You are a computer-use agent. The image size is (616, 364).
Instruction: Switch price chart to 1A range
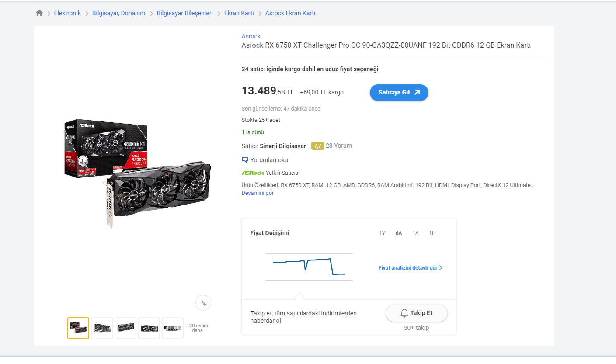(415, 233)
